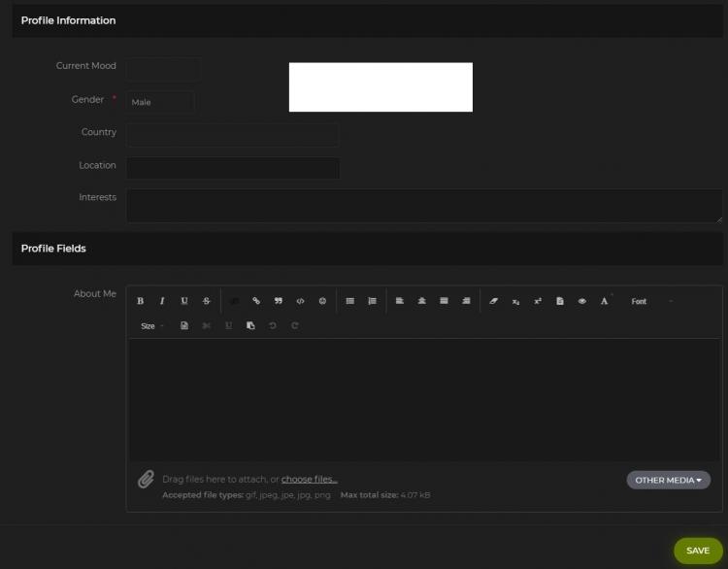The width and height of the screenshot is (728, 569).
Task: Apply superscript formatting
Action: click(538, 301)
